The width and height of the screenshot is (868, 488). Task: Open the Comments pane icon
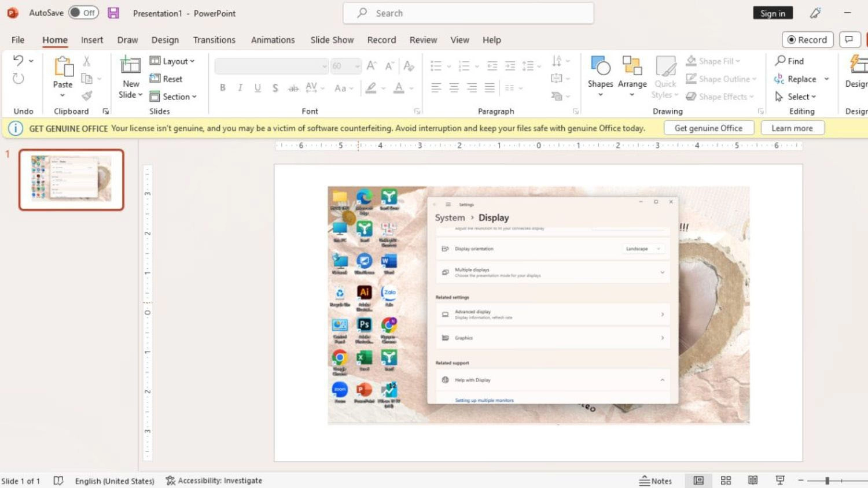coord(849,39)
